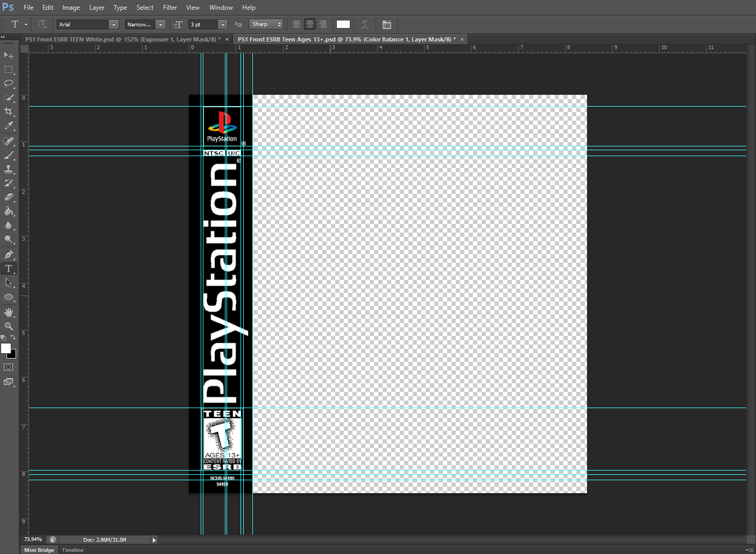Reset default foreground and background colors
This screenshot has height=554, width=756.
coord(3,337)
